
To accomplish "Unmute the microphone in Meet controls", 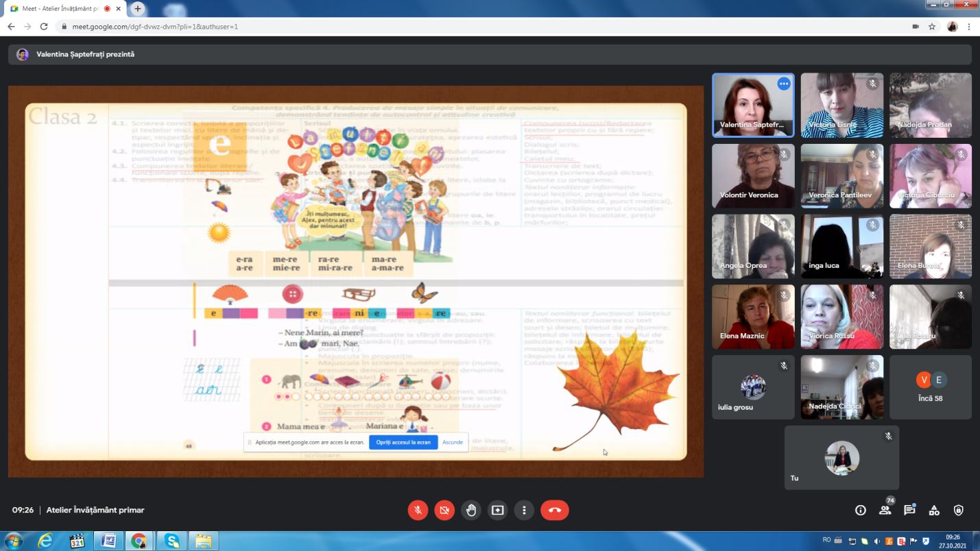I will point(418,510).
